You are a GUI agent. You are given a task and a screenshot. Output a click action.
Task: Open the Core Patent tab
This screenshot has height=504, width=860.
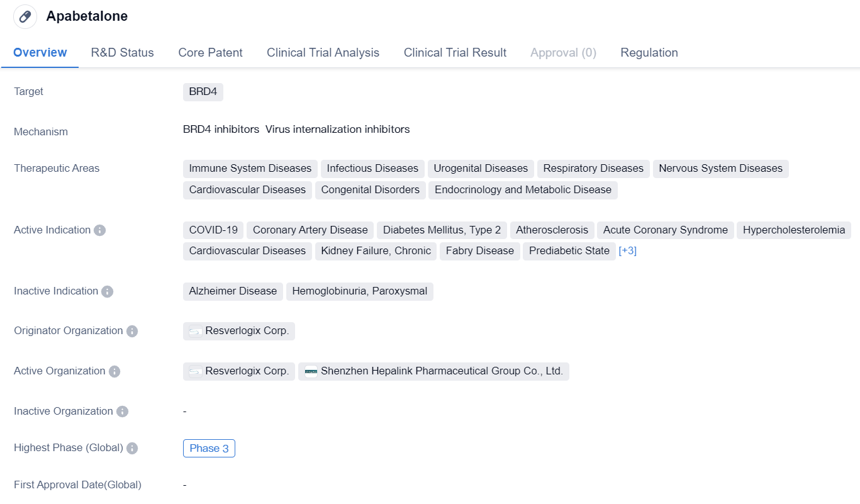point(210,53)
